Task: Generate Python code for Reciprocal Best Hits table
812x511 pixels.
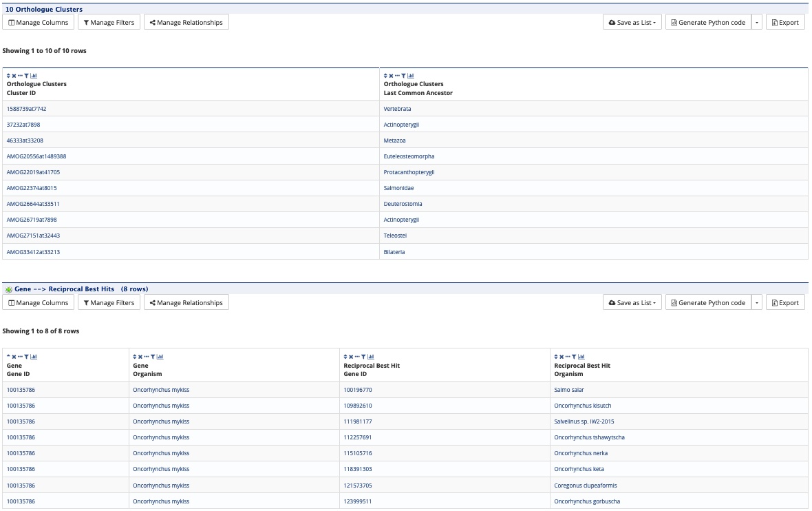Action: (708, 302)
